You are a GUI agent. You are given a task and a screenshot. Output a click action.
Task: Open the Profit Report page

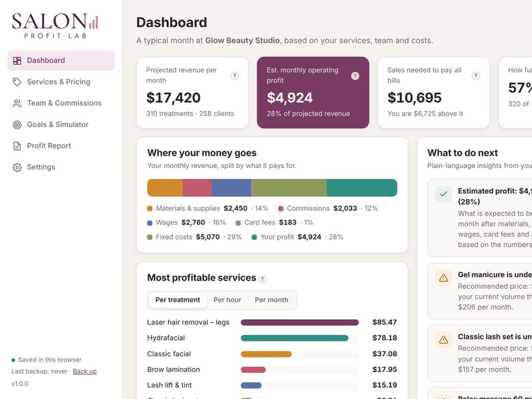point(61,146)
